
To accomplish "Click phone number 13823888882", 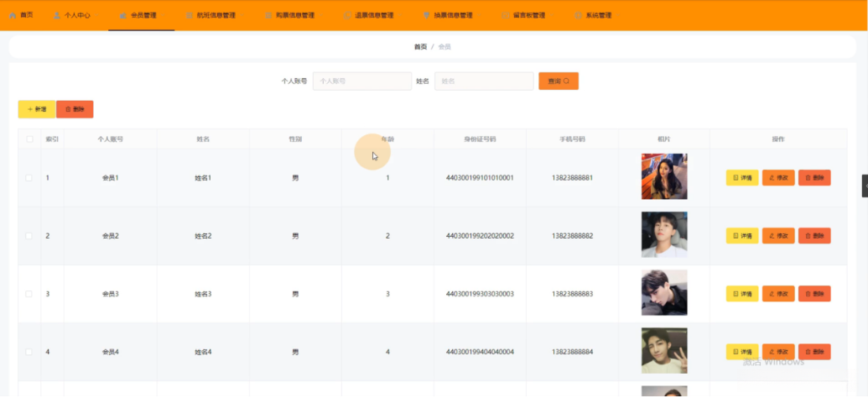I will coord(573,236).
